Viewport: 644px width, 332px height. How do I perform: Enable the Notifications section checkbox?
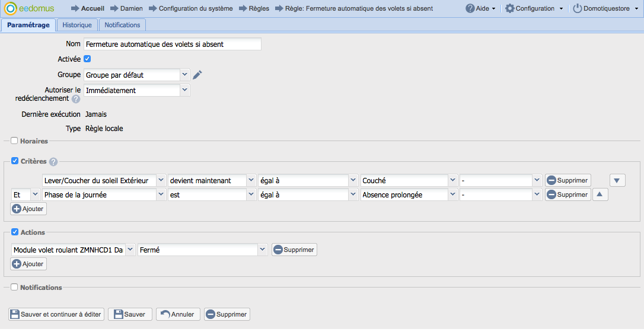14,287
